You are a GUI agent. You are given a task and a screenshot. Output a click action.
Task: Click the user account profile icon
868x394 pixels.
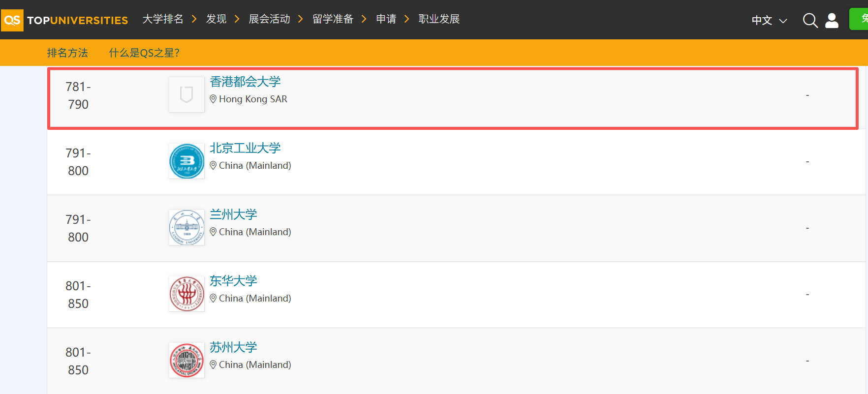click(x=832, y=20)
